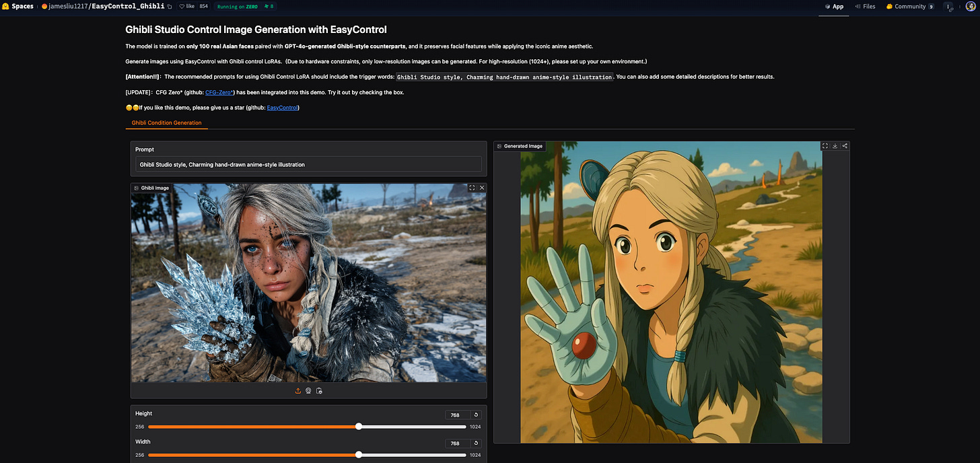
Task: Open the Hugging Face Spaces home logo
Action: (x=18, y=6)
